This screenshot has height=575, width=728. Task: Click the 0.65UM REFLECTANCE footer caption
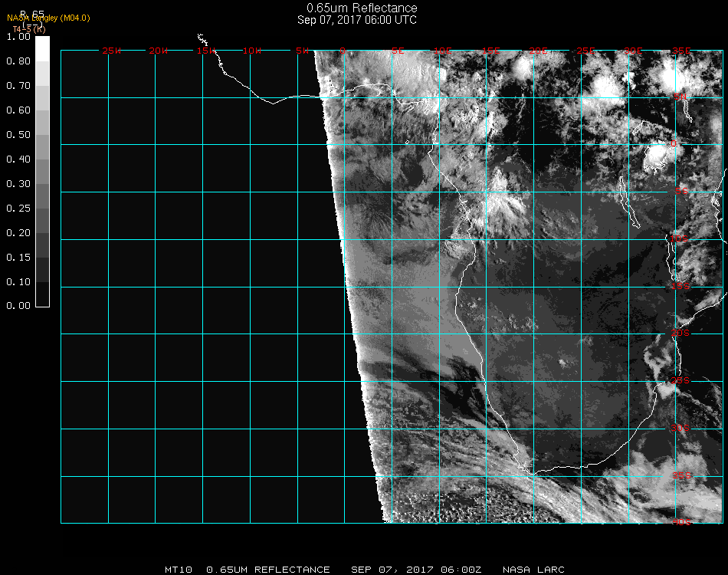pyautogui.click(x=268, y=570)
